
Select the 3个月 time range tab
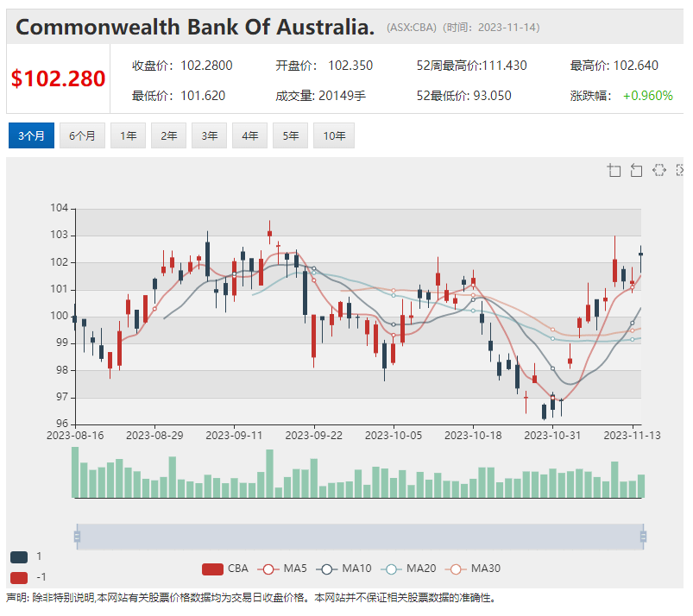31,136
